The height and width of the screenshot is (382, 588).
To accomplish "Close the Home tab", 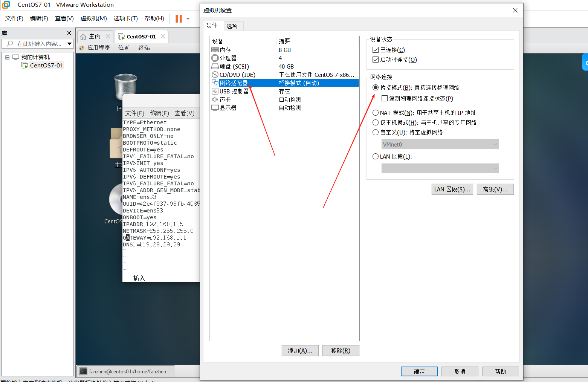I will 108,37.
